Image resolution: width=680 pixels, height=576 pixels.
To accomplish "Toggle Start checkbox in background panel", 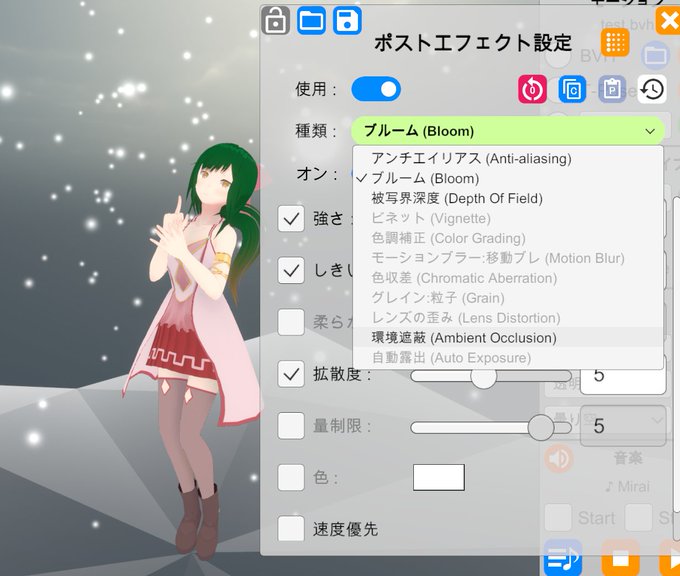I will coord(558,517).
